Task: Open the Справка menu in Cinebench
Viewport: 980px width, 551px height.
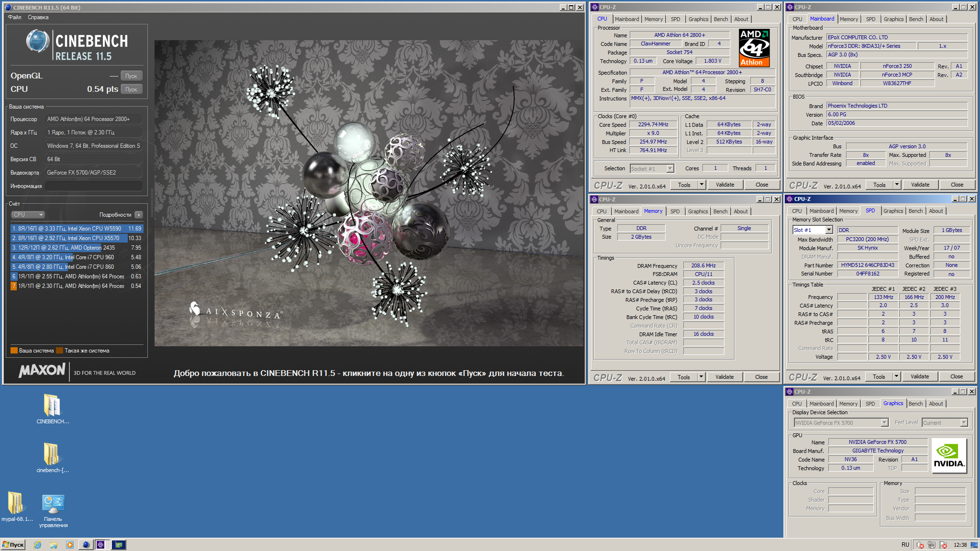Action: (38, 17)
